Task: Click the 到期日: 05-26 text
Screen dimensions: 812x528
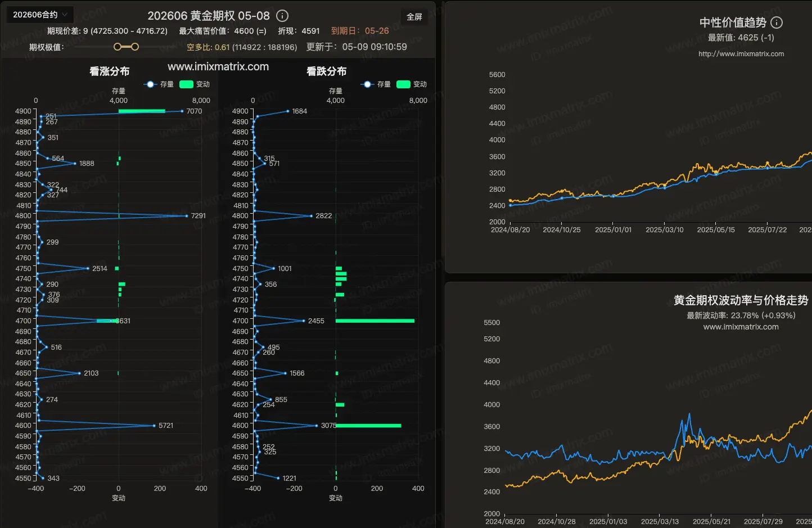Action: click(x=360, y=31)
